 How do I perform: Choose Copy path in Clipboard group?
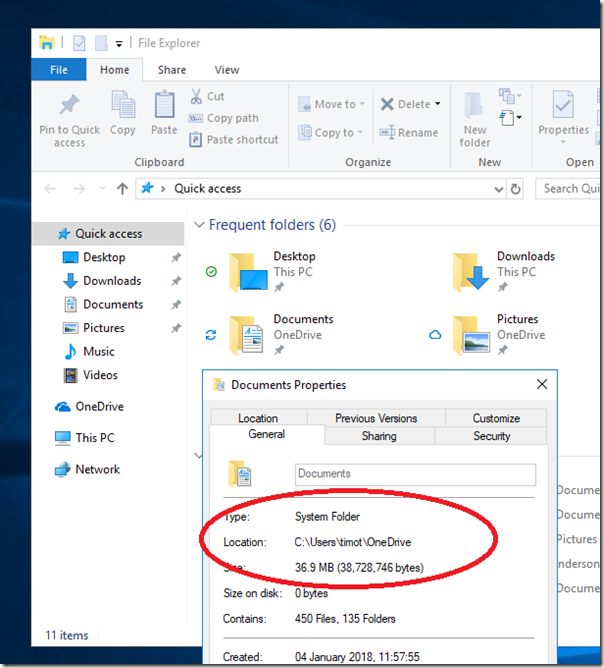click(x=224, y=118)
